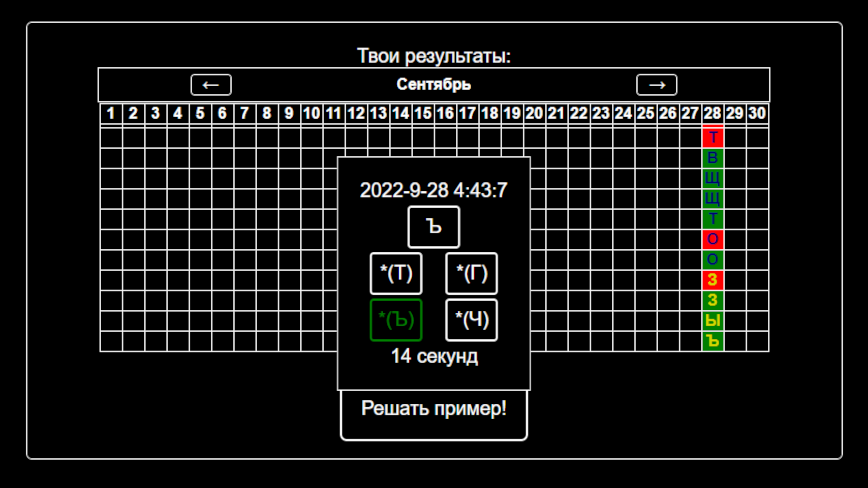Image resolution: width=868 pixels, height=488 pixels.
Task: Click the timestamp 2022-9-28 4:43:7
Action: pos(434,190)
